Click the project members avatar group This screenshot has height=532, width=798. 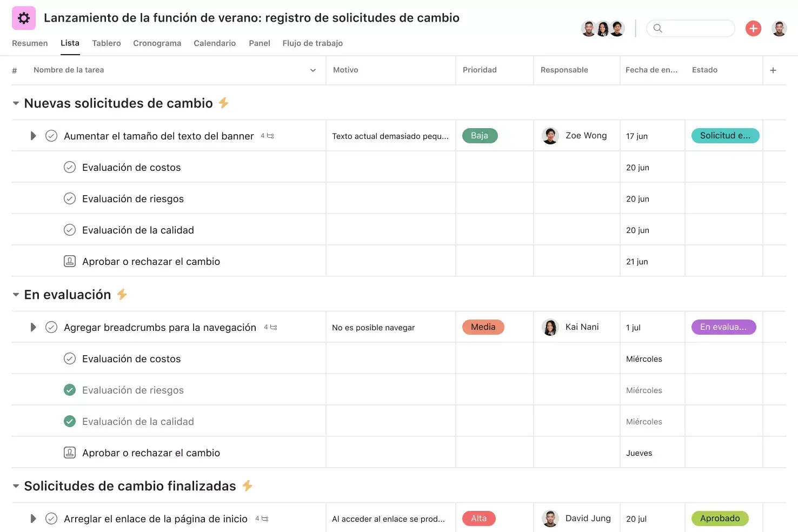pos(603,28)
